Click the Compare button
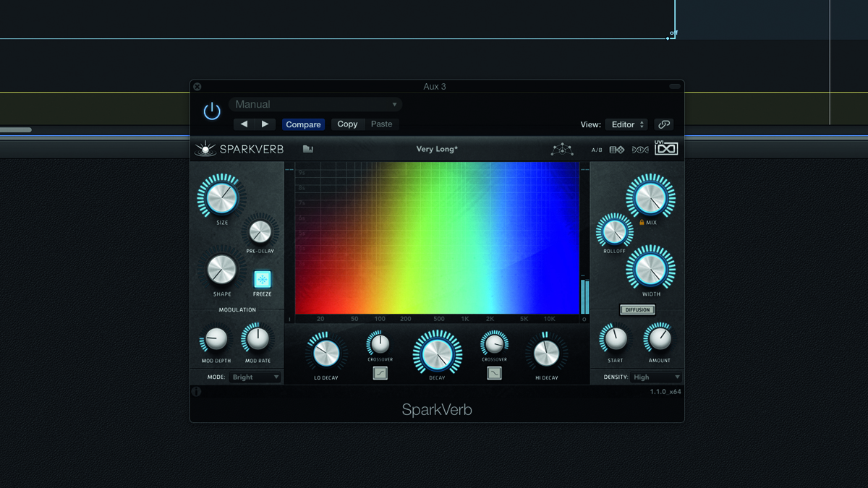Image resolution: width=868 pixels, height=488 pixels. click(x=303, y=124)
